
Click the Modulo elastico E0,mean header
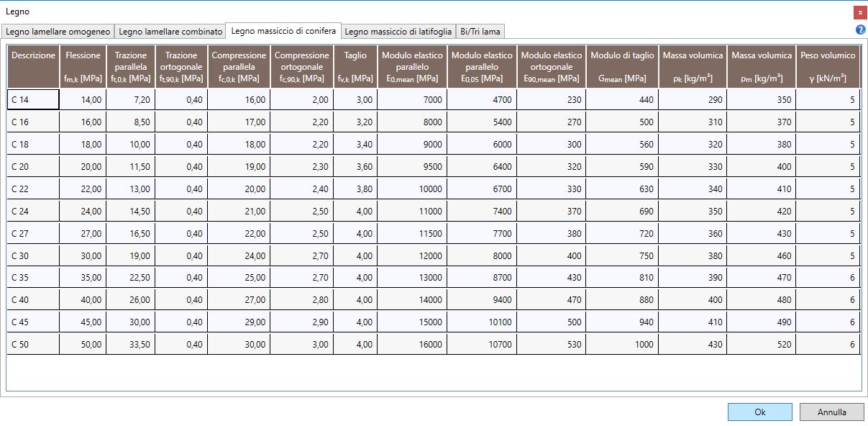tap(412, 66)
